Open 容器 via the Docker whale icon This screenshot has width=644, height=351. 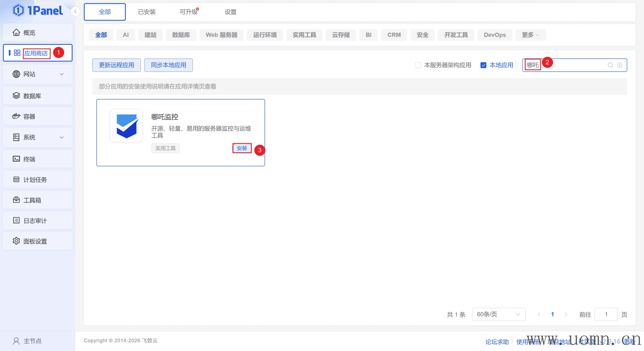(16, 116)
